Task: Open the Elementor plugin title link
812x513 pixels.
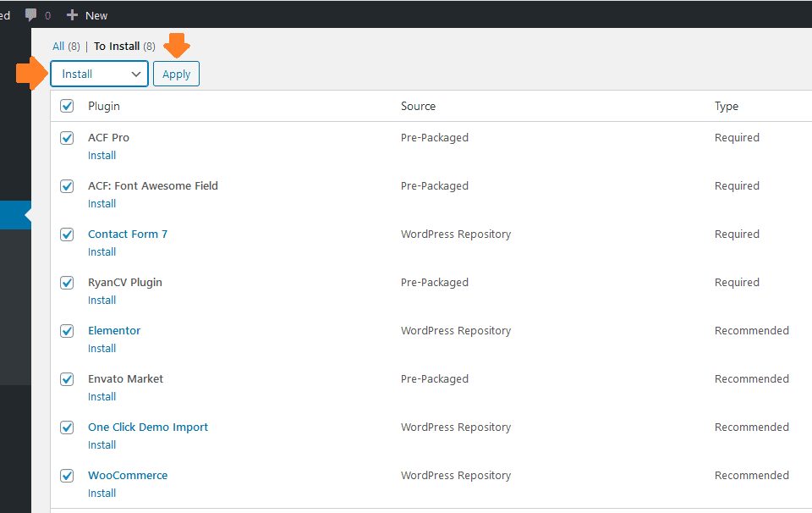Action: (114, 331)
